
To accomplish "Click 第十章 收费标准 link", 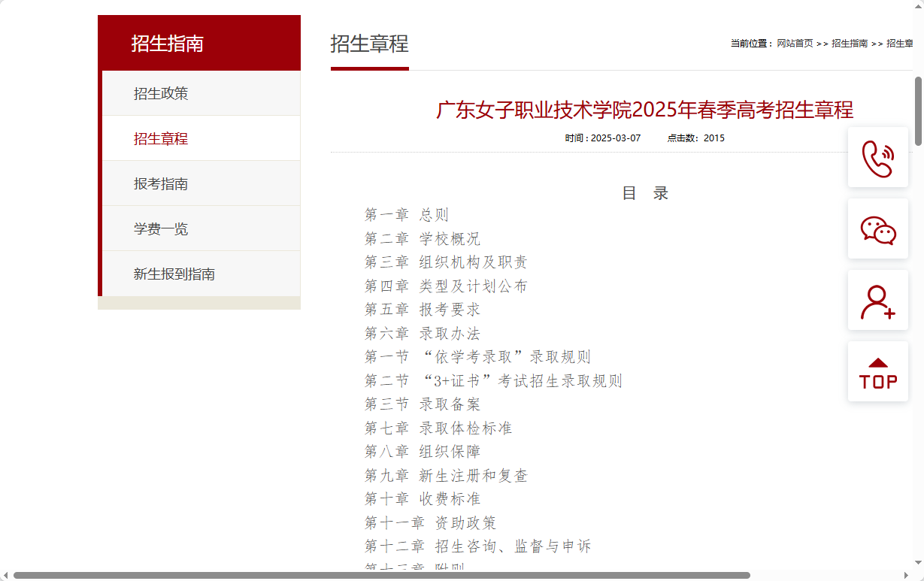I will tap(423, 498).
